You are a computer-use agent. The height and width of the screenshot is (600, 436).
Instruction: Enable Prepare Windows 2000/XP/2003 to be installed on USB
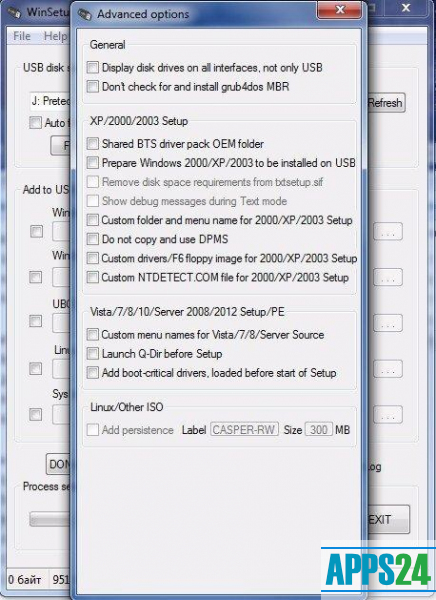point(93,163)
